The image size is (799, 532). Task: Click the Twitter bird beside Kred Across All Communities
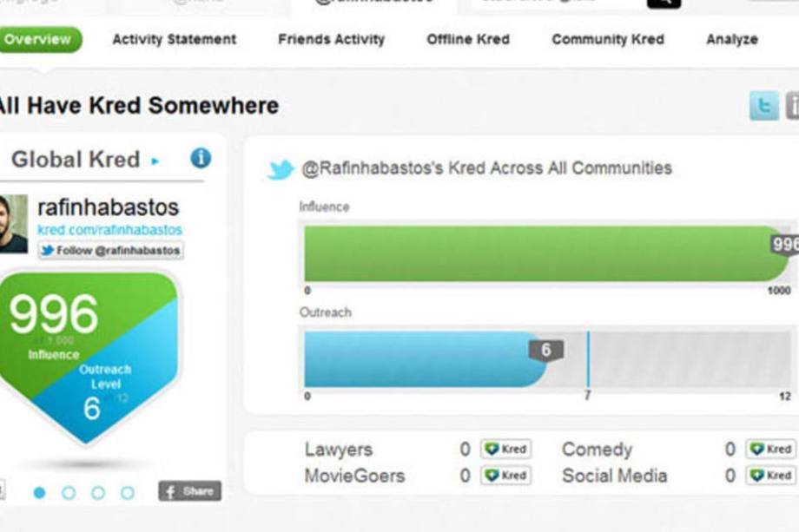[x=281, y=169]
